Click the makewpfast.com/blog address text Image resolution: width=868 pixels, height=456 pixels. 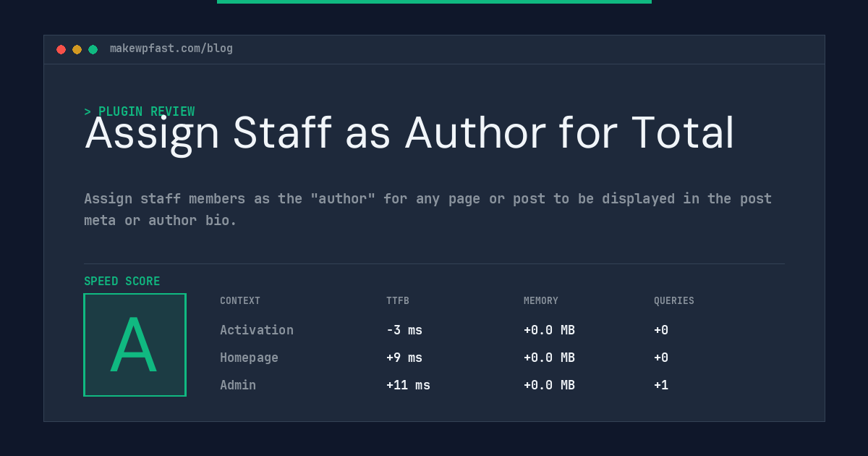coord(171,48)
